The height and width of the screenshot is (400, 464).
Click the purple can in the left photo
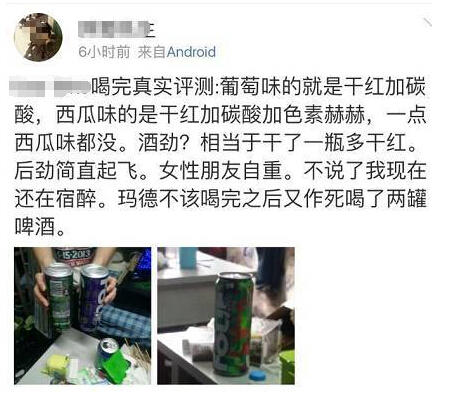tap(94, 298)
